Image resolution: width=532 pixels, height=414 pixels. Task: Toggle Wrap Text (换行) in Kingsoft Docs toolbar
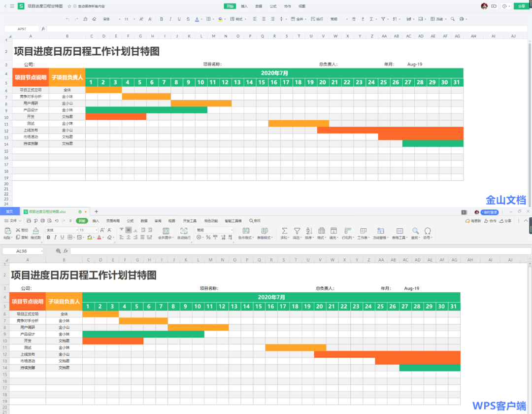pos(317,19)
